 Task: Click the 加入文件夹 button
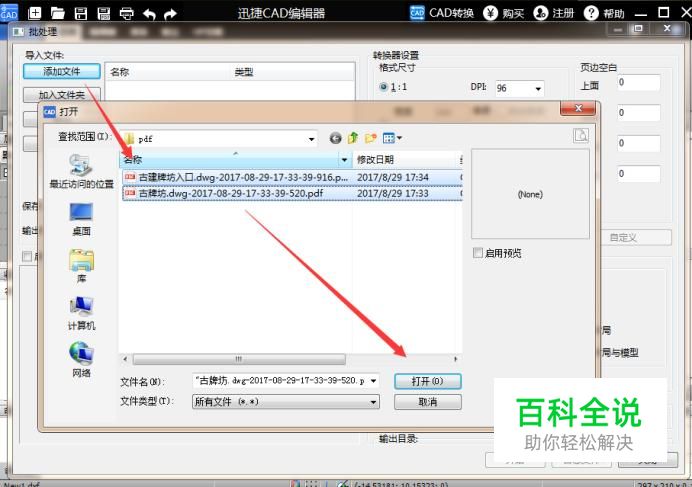(62, 94)
